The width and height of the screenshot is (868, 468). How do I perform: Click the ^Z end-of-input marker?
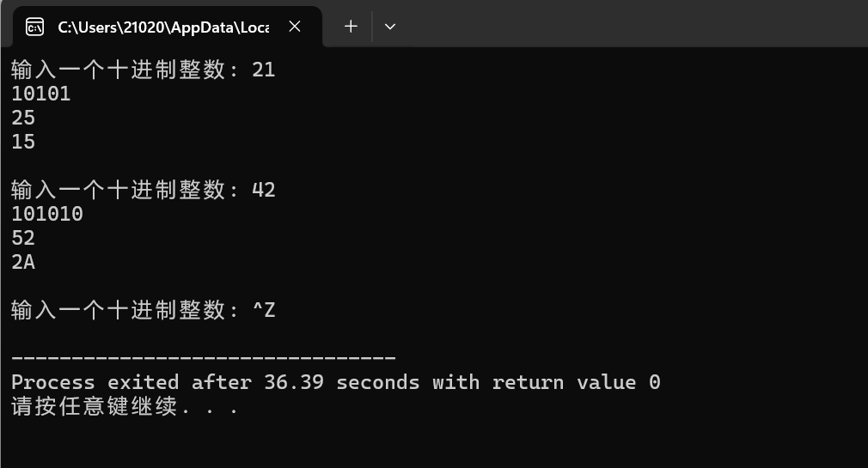[x=264, y=310]
